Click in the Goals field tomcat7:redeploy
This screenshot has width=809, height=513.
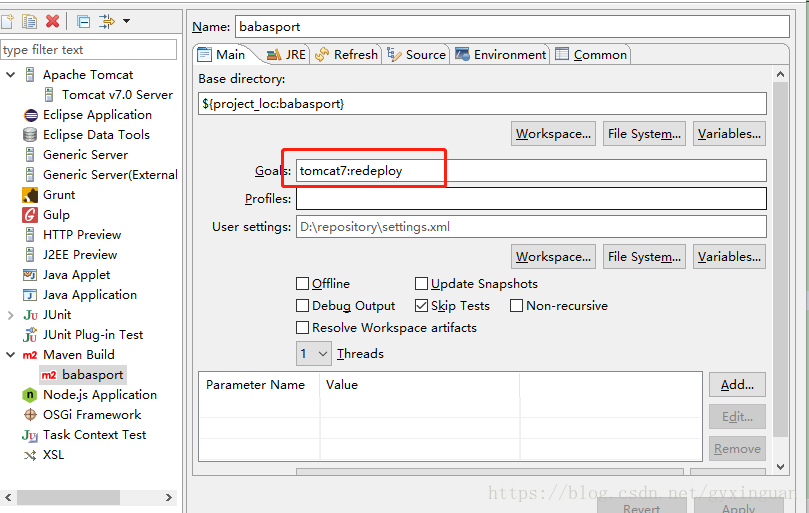click(x=531, y=171)
